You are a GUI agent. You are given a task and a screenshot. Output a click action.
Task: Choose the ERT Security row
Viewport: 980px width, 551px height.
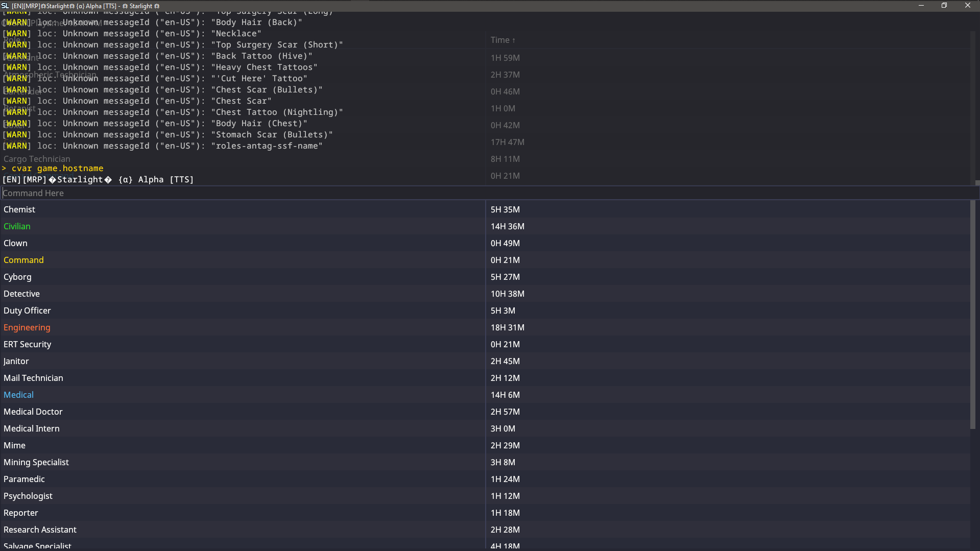[27, 344]
